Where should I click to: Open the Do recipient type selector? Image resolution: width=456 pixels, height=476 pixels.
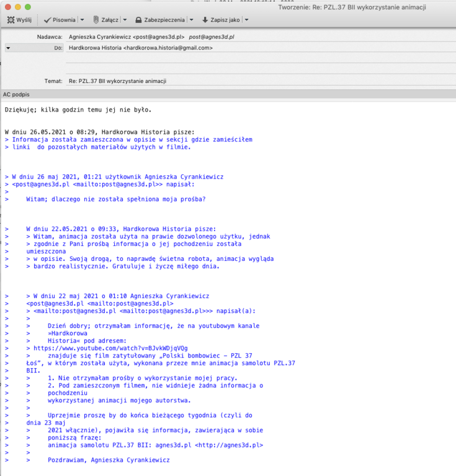point(9,48)
